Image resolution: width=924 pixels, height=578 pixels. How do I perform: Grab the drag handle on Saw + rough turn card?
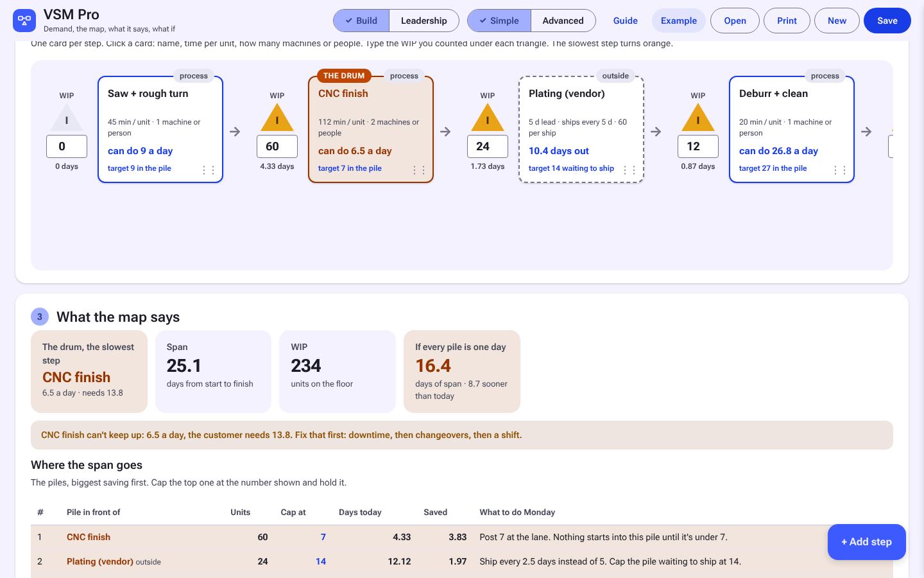209,170
